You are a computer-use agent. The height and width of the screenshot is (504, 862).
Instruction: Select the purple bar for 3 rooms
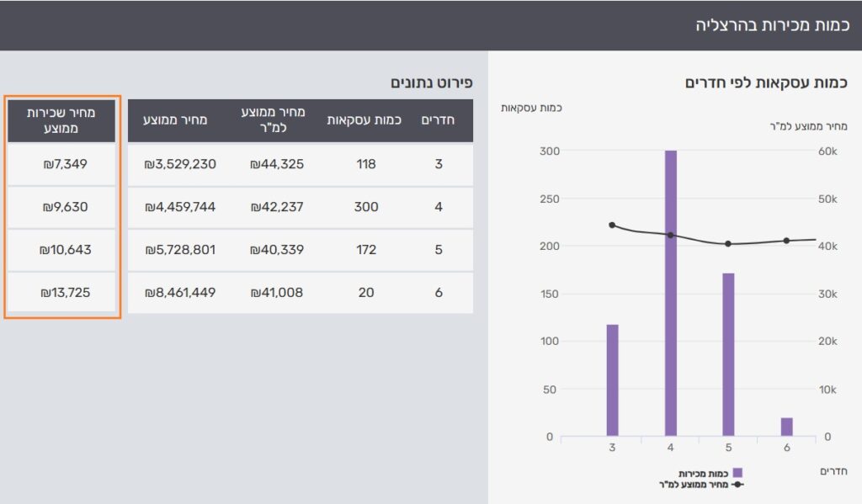[612, 380]
